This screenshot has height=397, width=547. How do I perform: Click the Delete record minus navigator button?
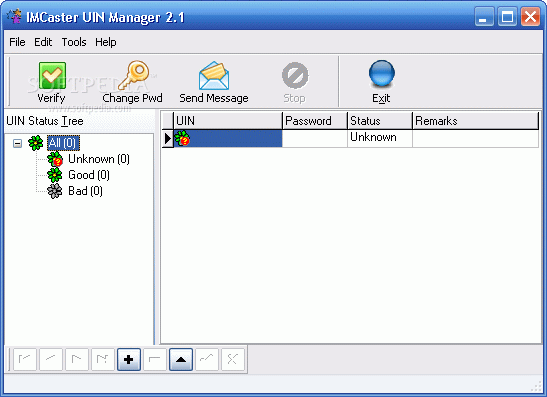point(155,359)
